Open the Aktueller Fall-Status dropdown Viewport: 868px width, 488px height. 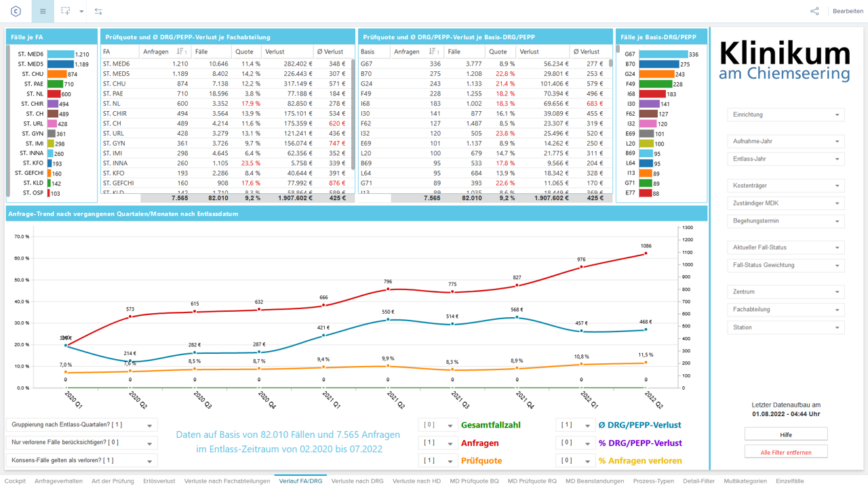point(786,247)
